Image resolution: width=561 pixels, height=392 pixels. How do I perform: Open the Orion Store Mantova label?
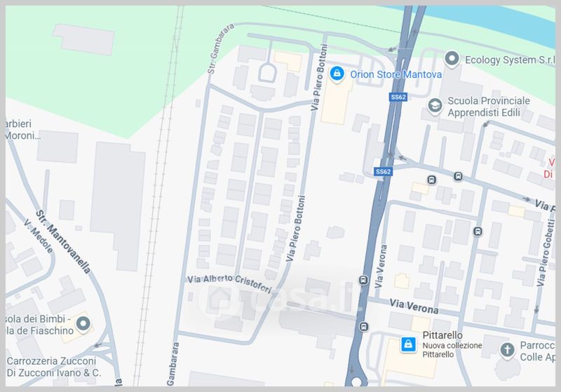(x=396, y=74)
